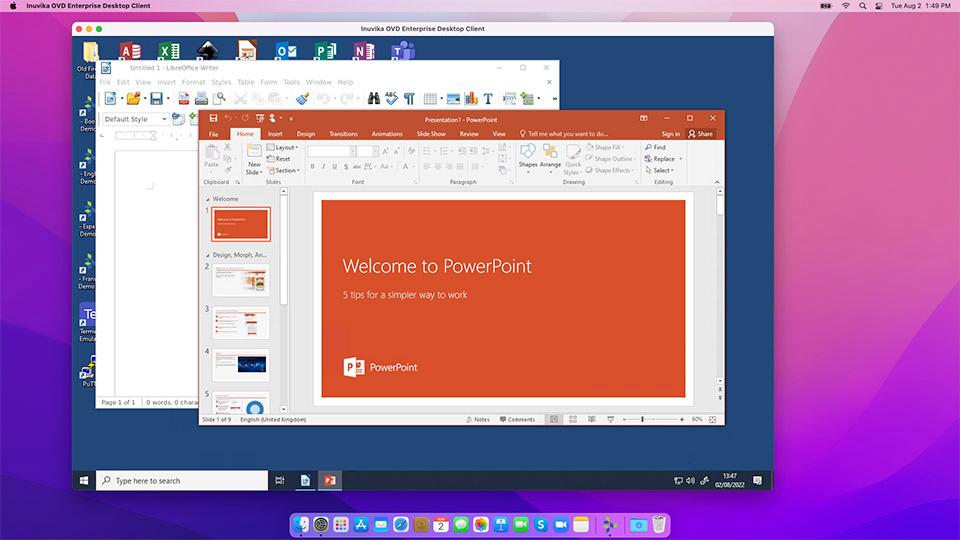Open the Arrange dropdown
Image resolution: width=960 pixels, height=540 pixels.
pyautogui.click(x=550, y=157)
